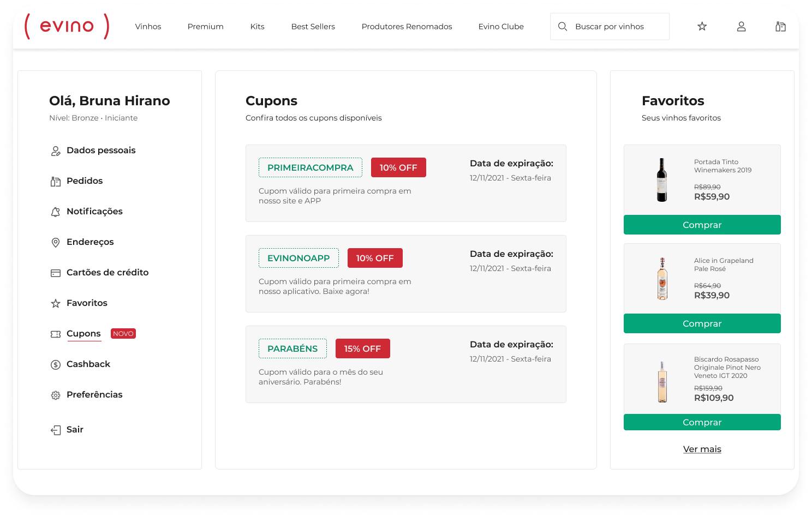Copy the PRIMEIRACOMPRA coupon code
The height and width of the screenshot is (517, 812).
311,167
